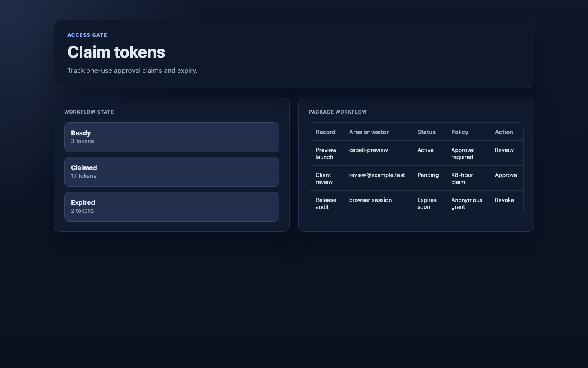Click the 'Track one-use approval claims' subtitle

[x=132, y=70]
